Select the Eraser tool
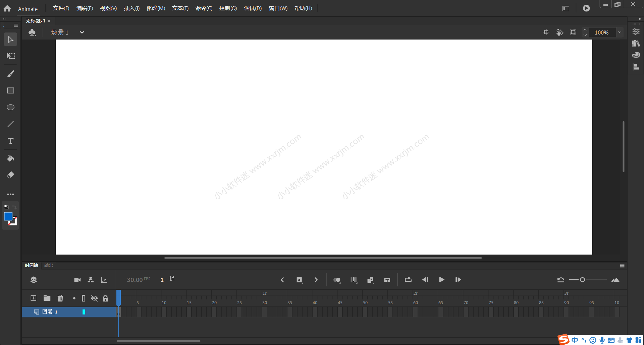Screen dimensions: 644x345 (11, 175)
